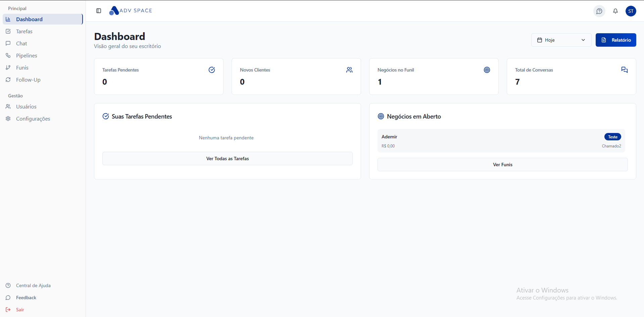Open Tarefas from the sidebar
The image size is (644, 317).
point(43,31)
